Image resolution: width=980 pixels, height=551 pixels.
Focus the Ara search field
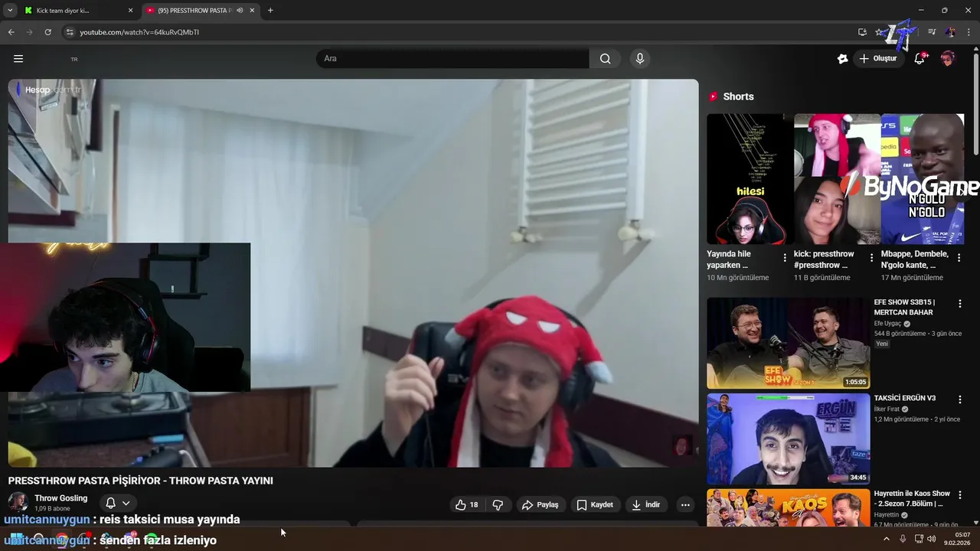coord(453,59)
